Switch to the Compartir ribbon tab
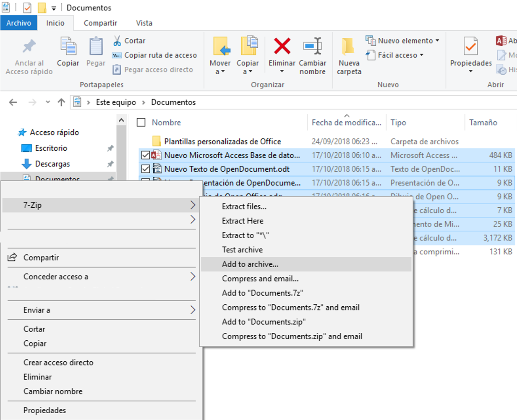 point(100,23)
